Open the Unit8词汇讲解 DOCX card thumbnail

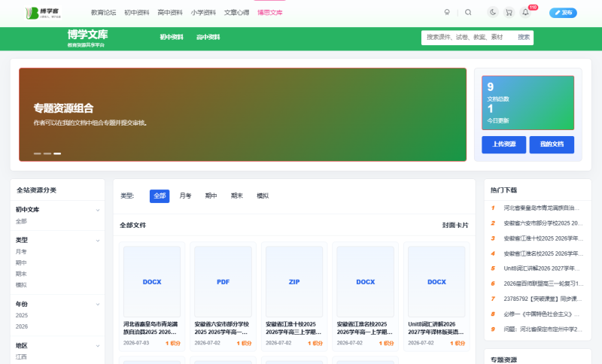click(436, 281)
